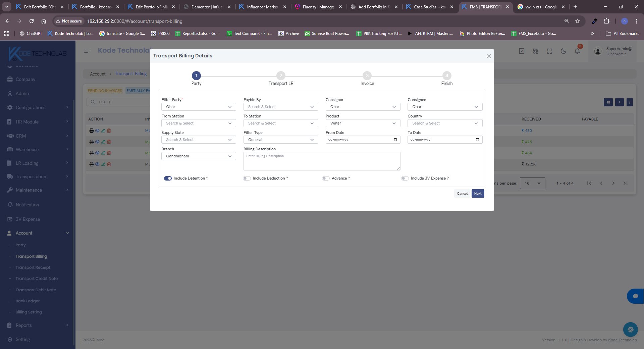Open the From Date calendar picker icon

pyautogui.click(x=395, y=140)
